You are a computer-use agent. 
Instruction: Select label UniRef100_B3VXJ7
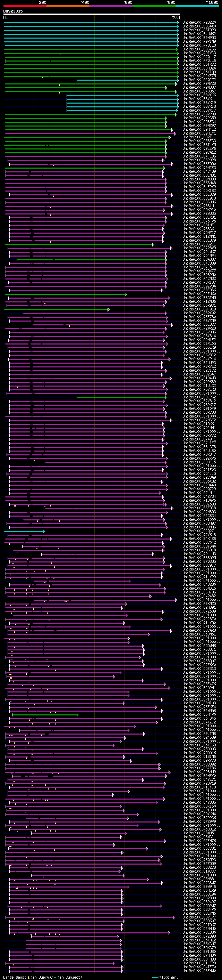coord(199,110)
